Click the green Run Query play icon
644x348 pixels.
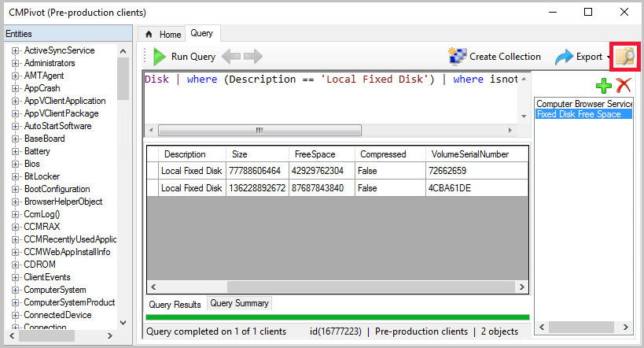[160, 57]
